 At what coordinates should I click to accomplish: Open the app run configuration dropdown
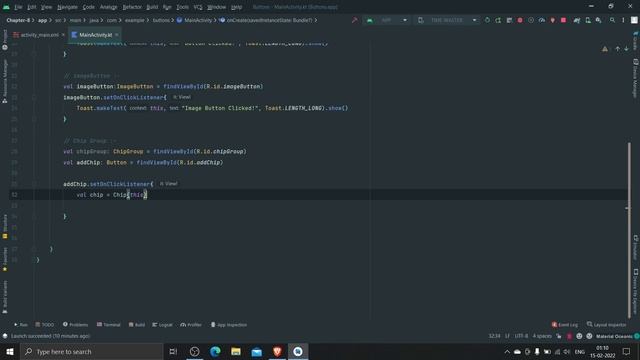point(386,20)
